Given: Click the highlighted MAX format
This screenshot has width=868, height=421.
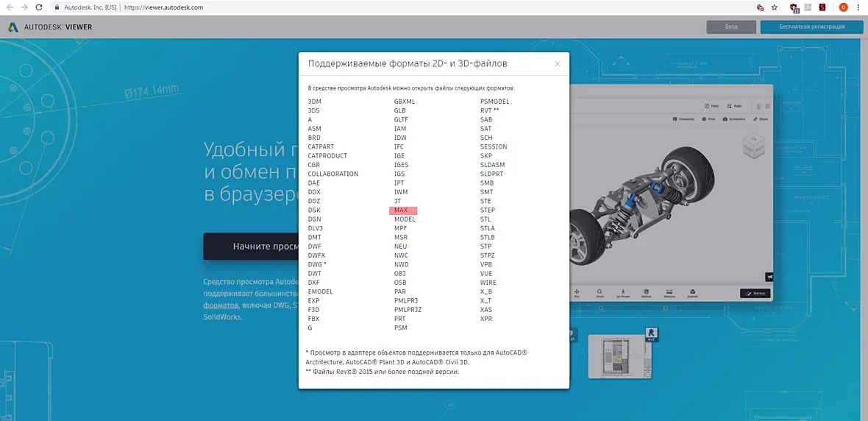Looking at the screenshot, I should (x=402, y=210).
